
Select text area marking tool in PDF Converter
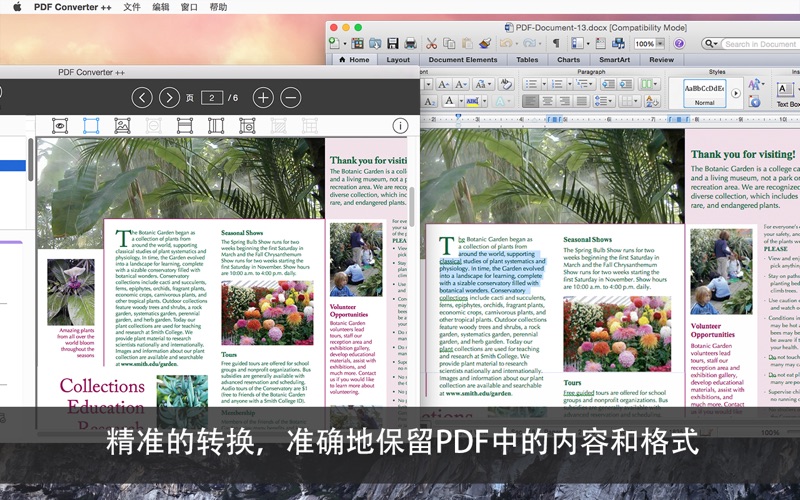click(x=91, y=126)
